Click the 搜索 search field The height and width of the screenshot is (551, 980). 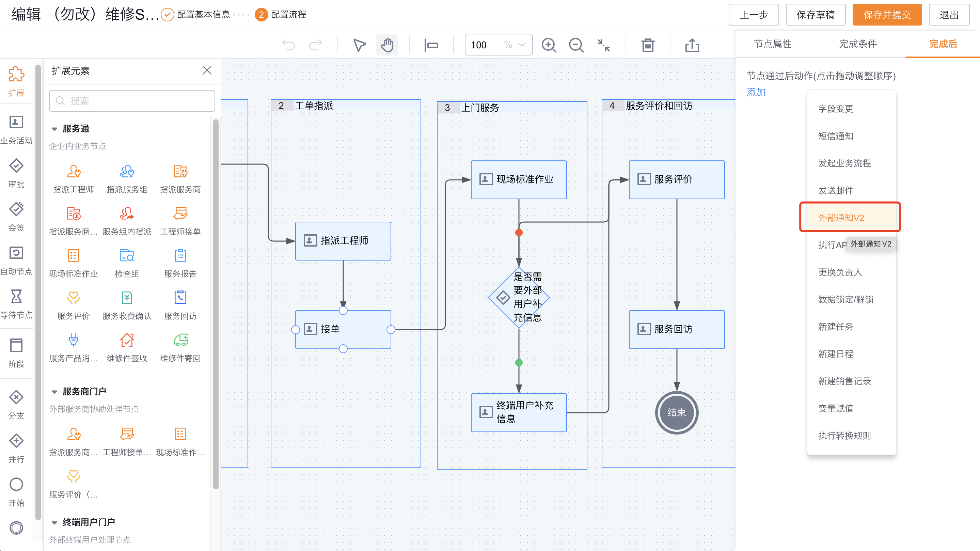pos(132,101)
